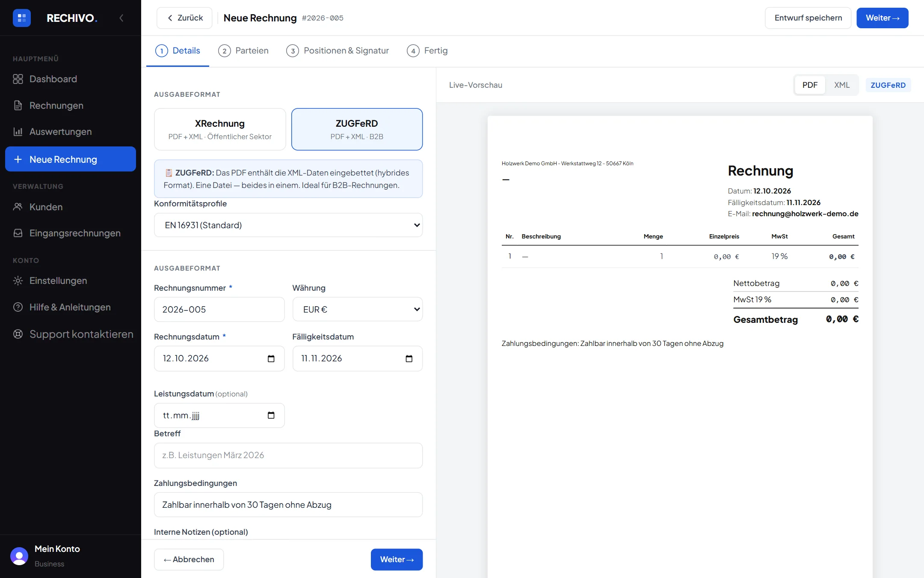The height and width of the screenshot is (578, 924).
Task: Click the Einstellungen gear icon
Action: (18, 281)
